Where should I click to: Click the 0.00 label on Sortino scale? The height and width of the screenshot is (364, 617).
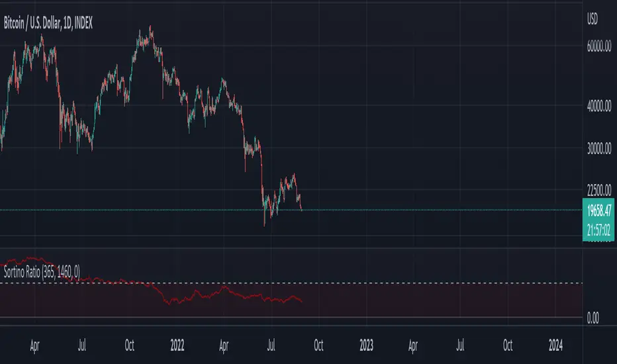pyautogui.click(x=595, y=318)
